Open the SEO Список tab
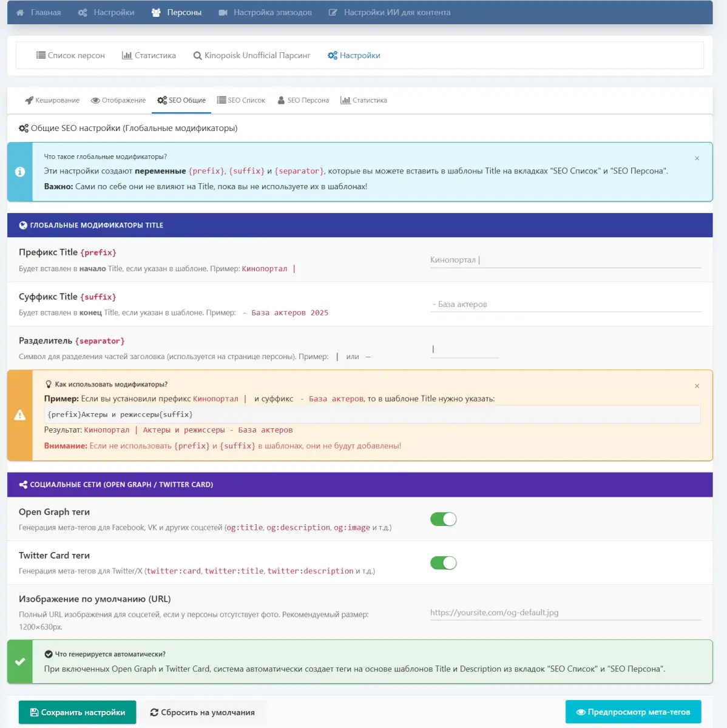The image size is (727, 728). [x=241, y=101]
